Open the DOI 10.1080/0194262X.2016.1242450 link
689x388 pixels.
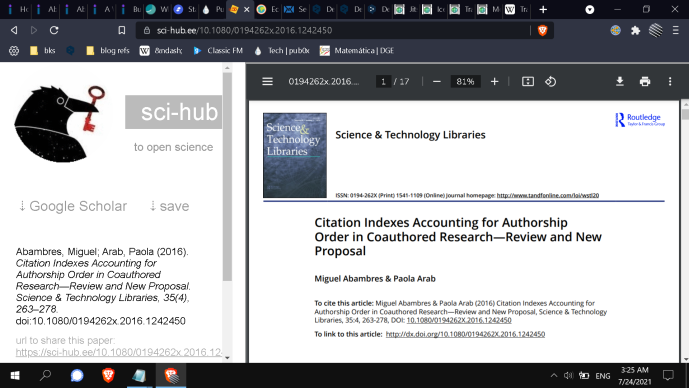click(x=459, y=320)
